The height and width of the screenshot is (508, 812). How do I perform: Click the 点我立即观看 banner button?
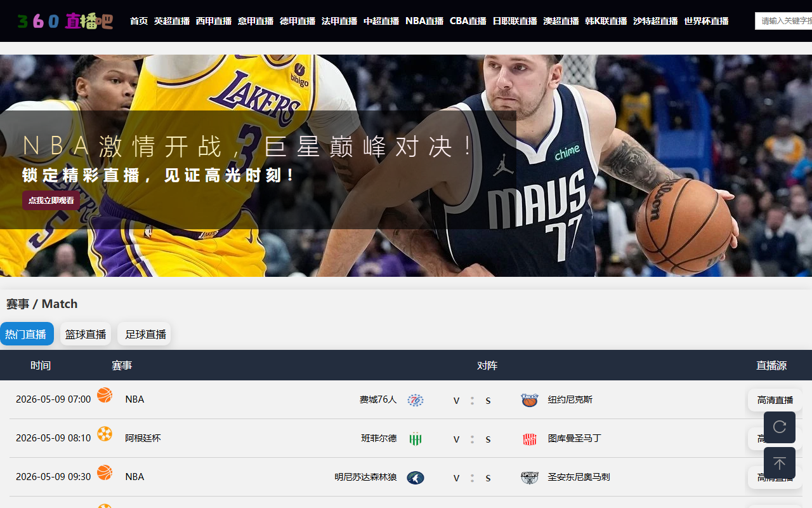51,200
